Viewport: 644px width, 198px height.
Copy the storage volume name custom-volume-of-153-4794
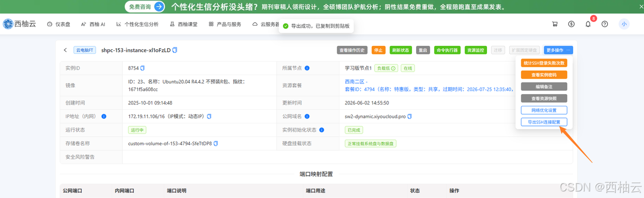click(x=215, y=144)
